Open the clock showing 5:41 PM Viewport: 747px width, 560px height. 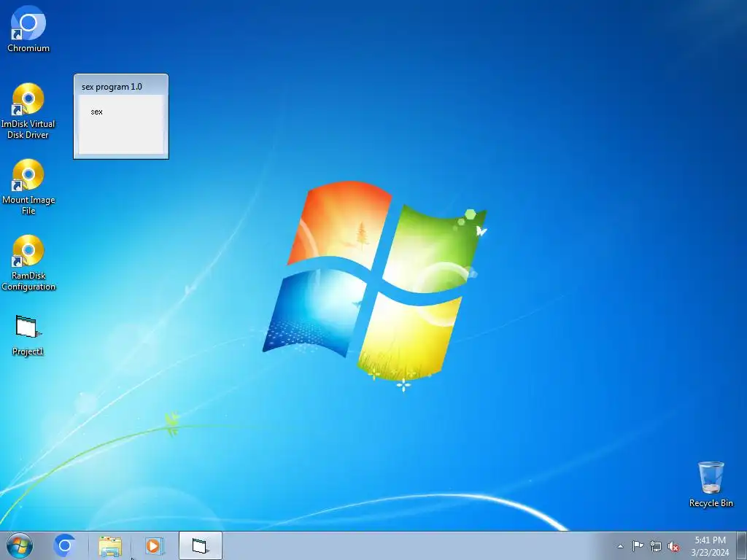pos(710,546)
